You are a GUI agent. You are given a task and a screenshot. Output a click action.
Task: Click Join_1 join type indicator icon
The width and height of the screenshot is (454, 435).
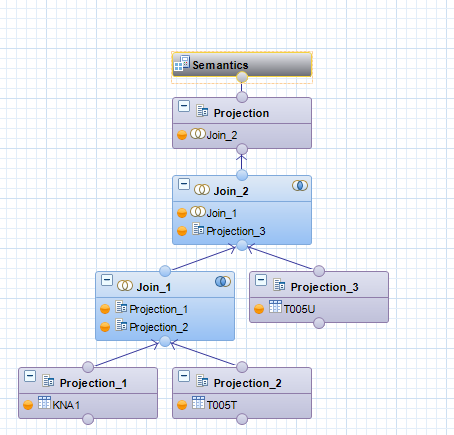tap(223, 282)
